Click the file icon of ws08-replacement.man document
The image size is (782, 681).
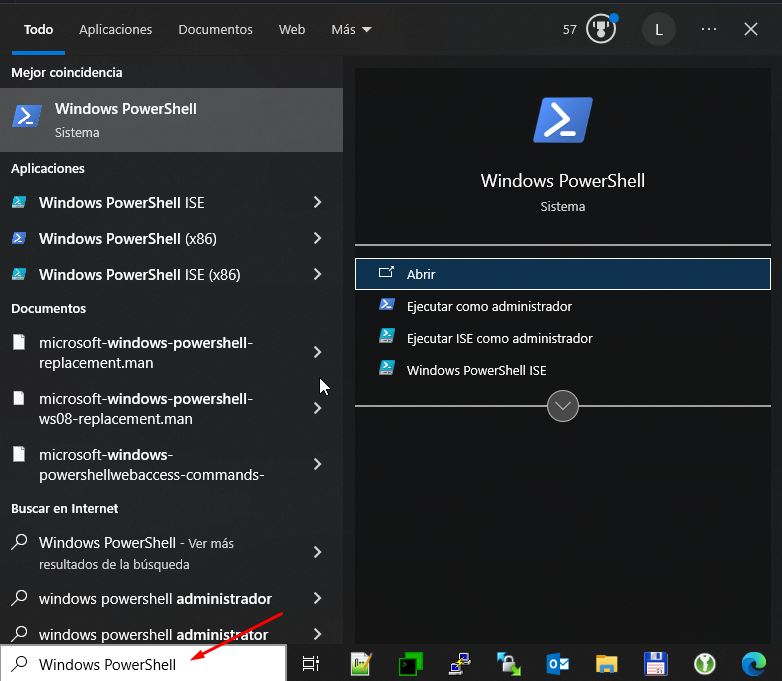[19, 398]
